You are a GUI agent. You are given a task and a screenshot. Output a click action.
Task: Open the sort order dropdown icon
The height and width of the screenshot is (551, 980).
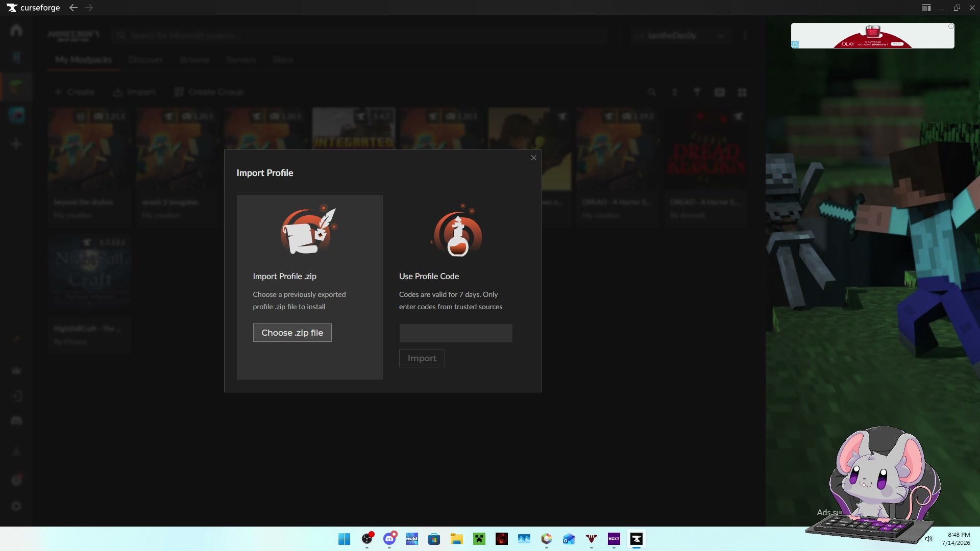point(674,92)
